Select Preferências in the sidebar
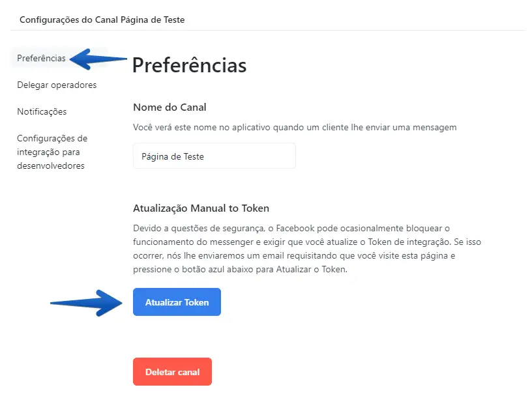 tap(41, 58)
